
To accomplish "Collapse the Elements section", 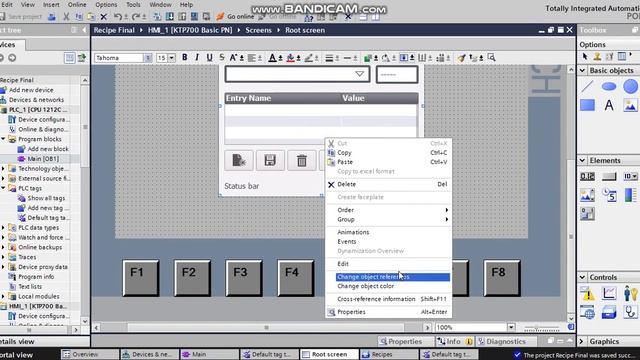I will point(582,160).
